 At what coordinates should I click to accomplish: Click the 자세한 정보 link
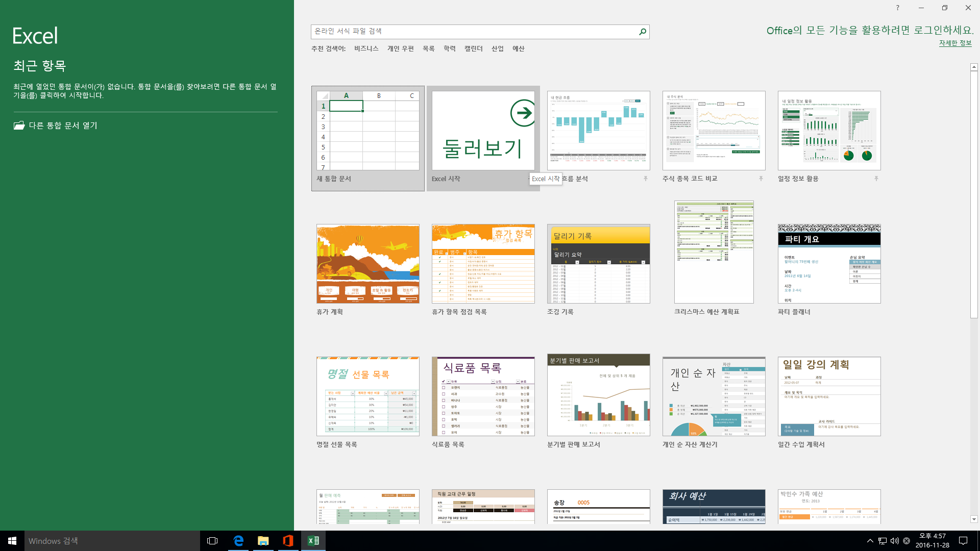(955, 43)
